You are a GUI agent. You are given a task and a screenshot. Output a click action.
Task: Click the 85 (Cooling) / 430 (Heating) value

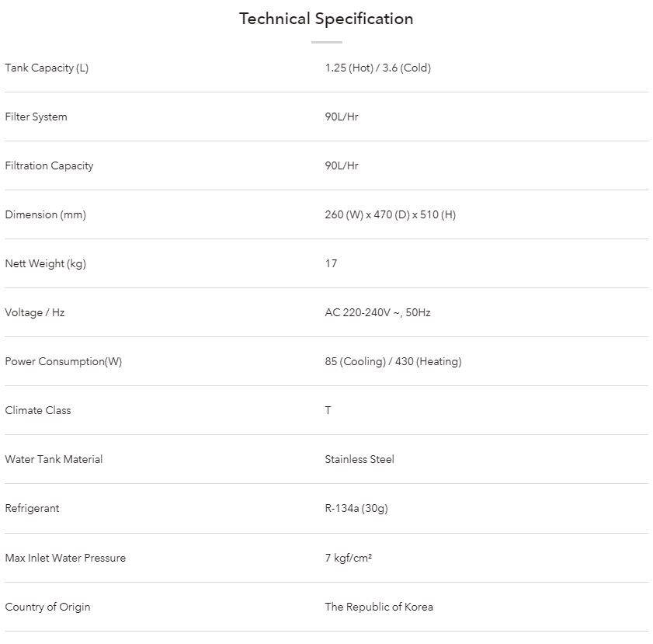click(393, 361)
